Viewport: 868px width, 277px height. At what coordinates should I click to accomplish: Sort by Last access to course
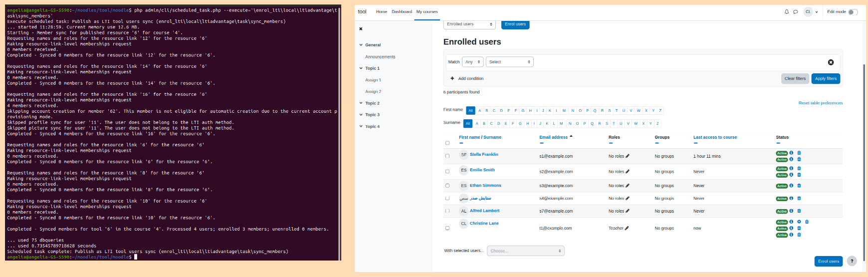click(715, 137)
